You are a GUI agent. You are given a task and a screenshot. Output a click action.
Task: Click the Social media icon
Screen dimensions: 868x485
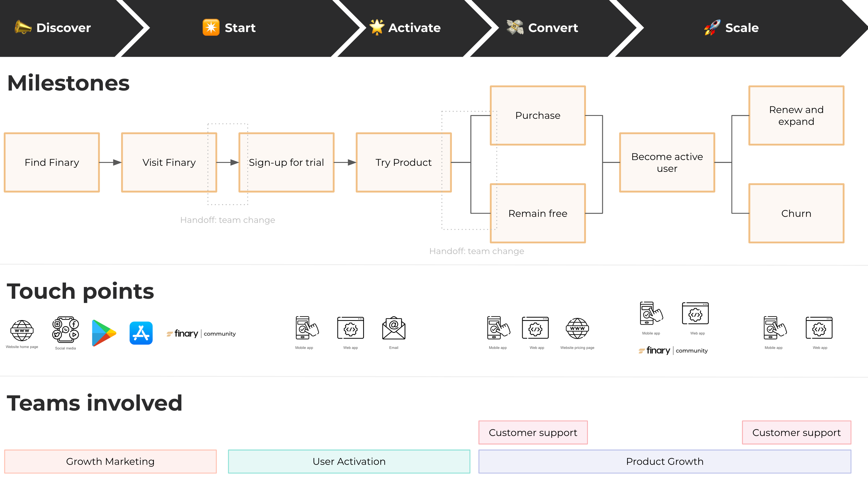pyautogui.click(x=65, y=329)
